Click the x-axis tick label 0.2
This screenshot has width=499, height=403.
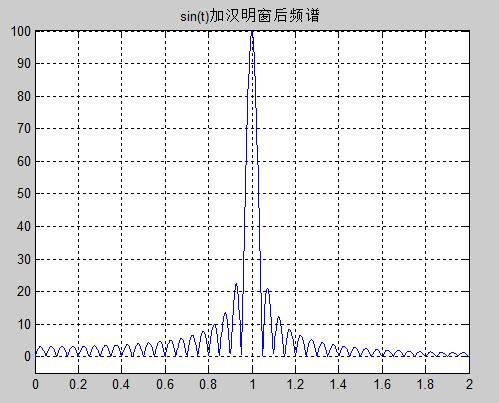[78, 385]
